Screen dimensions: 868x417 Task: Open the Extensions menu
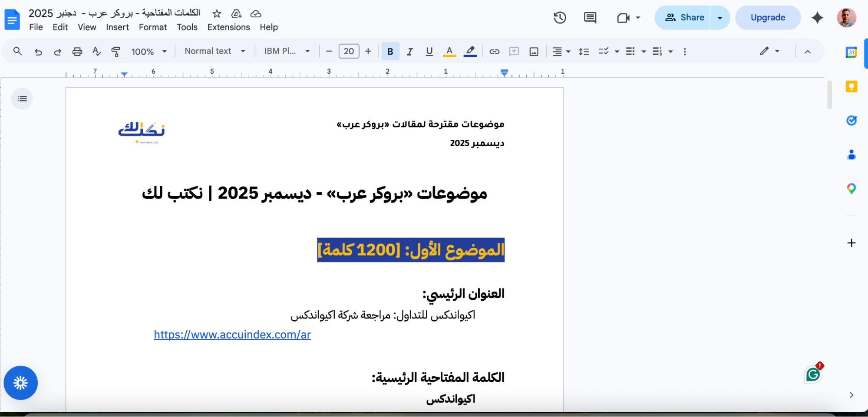coord(228,27)
